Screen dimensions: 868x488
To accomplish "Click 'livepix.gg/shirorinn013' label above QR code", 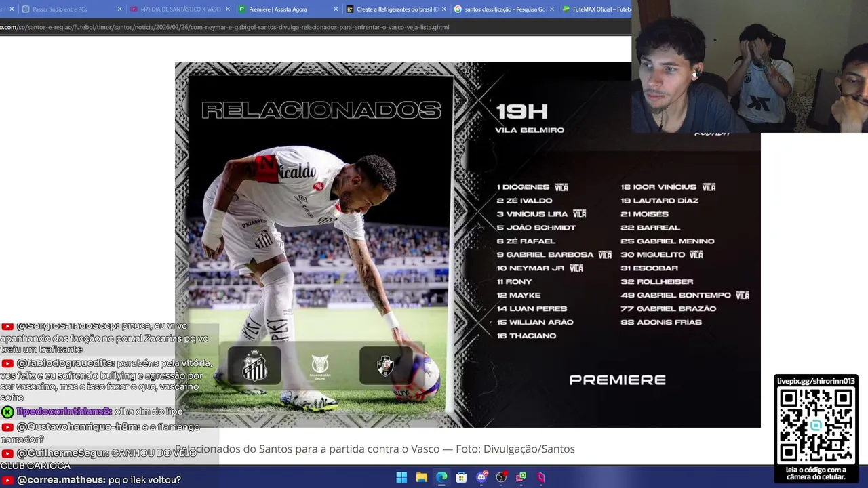I will (x=816, y=381).
